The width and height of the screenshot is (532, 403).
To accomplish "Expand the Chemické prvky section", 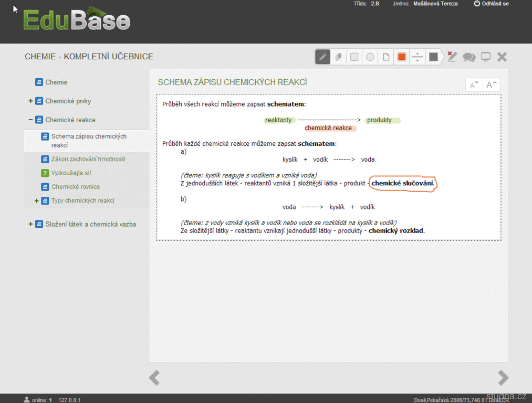I will point(30,101).
